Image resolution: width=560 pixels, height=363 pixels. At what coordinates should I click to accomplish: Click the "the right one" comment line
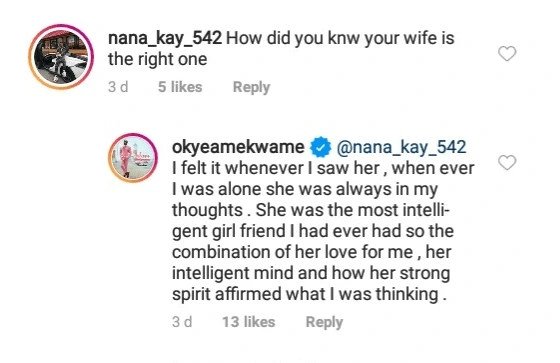click(x=158, y=59)
